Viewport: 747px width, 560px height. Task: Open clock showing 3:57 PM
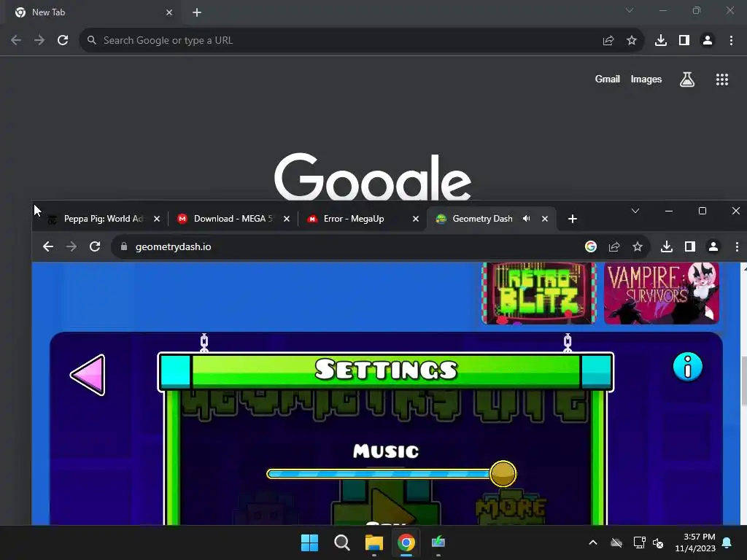tap(695, 542)
